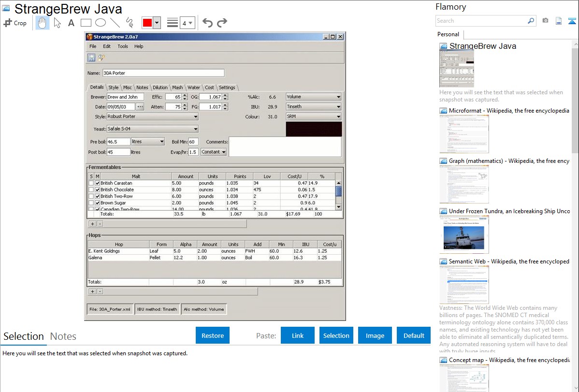This screenshot has height=392, width=579.
Task: Click the Paste Default button
Action: coord(414,335)
